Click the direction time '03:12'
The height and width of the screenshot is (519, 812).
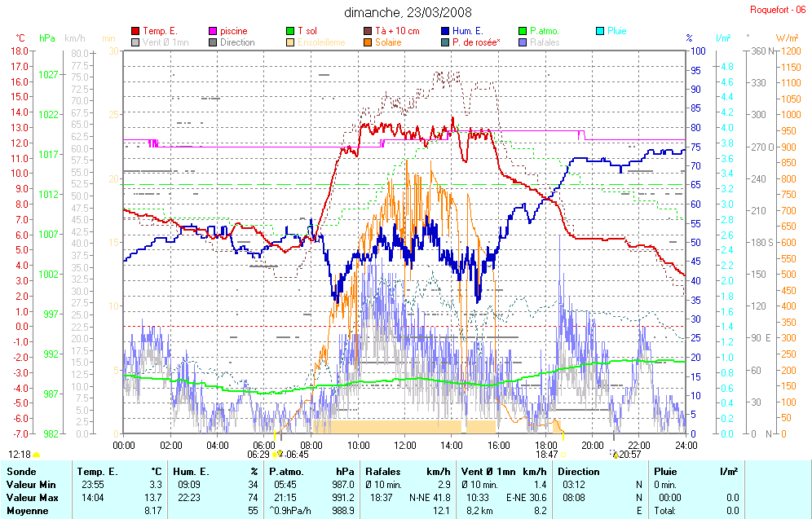click(573, 485)
